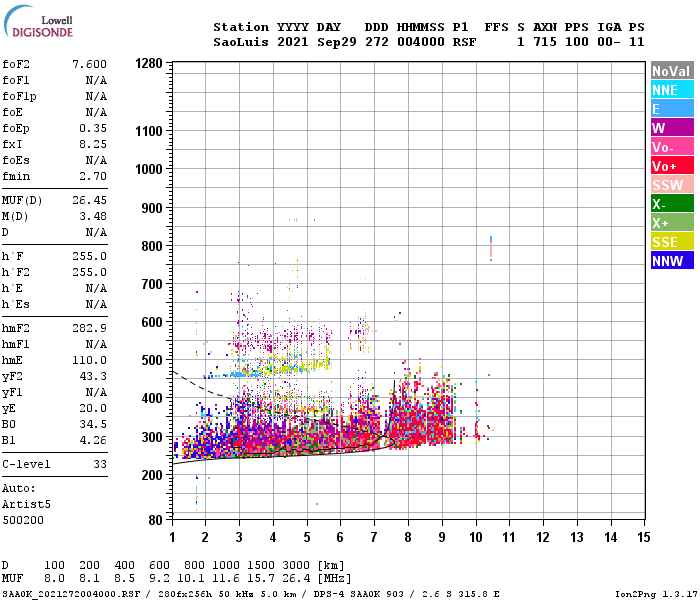This screenshot has height=600, width=700.
Task: Click the B1 value 4.26
Action: 93,440
